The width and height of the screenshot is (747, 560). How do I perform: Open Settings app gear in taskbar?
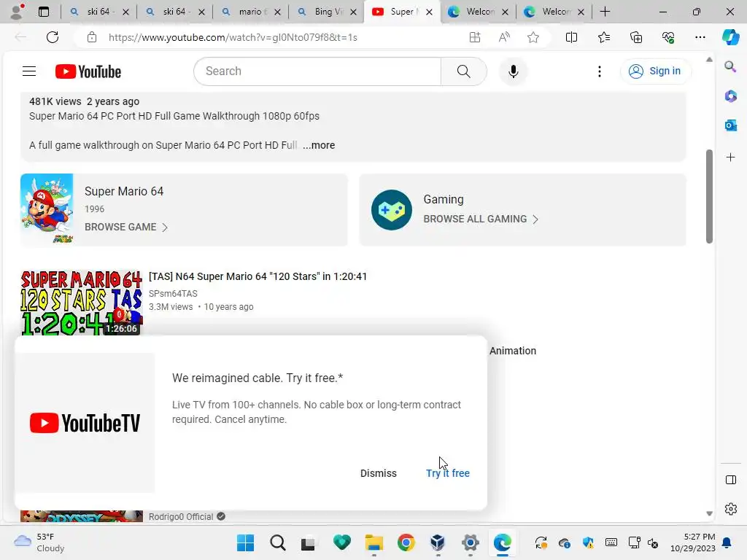pyautogui.click(x=471, y=542)
